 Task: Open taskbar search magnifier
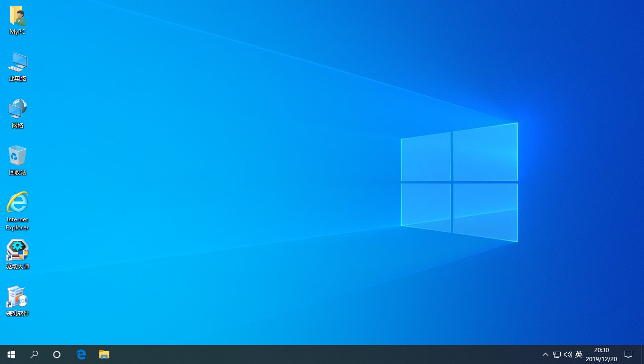(x=34, y=355)
